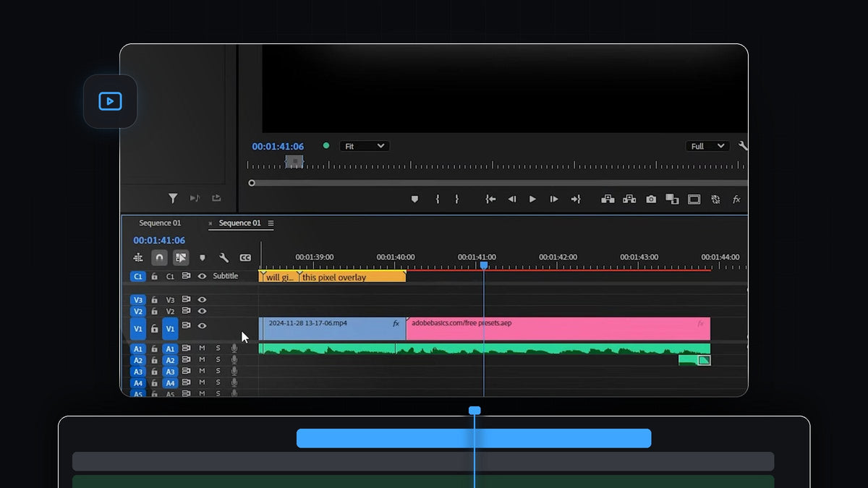Solo audio track A1

218,348
